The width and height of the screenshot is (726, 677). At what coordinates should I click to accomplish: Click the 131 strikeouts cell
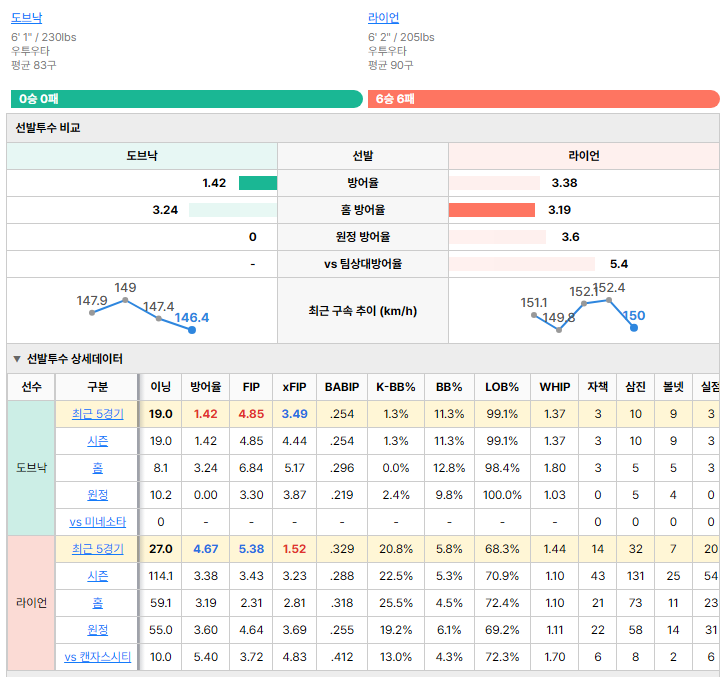635,576
